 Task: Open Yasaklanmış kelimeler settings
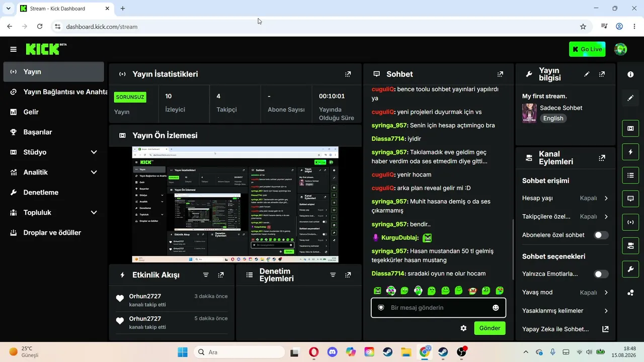(566, 311)
